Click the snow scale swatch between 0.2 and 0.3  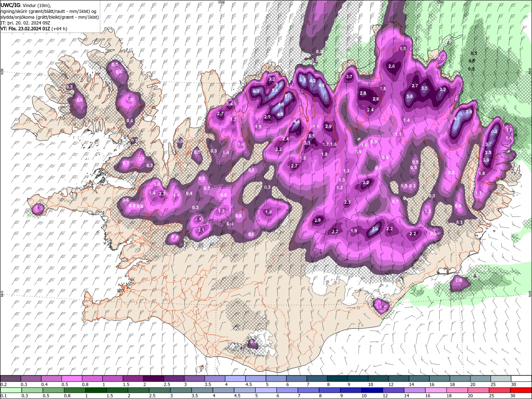point(10,379)
